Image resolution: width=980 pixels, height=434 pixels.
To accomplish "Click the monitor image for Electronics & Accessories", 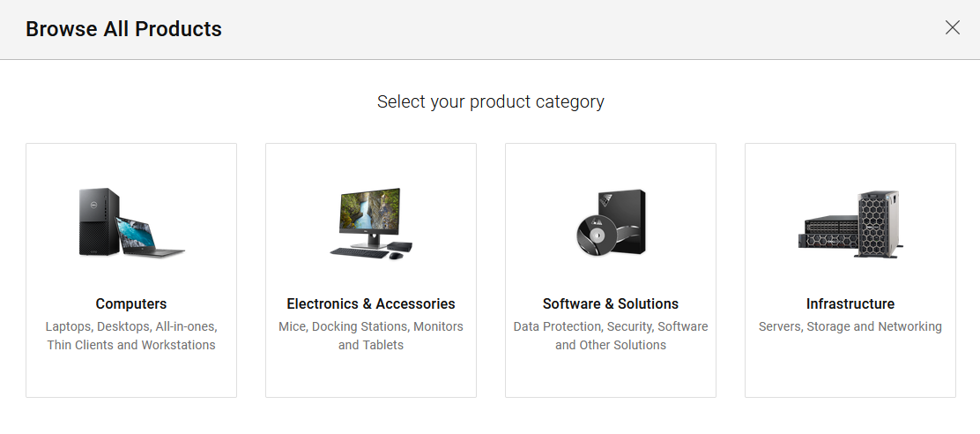I will (371, 216).
